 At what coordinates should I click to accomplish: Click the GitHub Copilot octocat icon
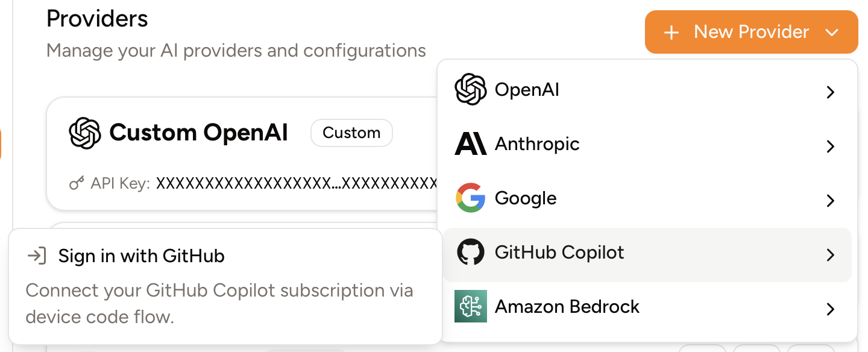471,252
